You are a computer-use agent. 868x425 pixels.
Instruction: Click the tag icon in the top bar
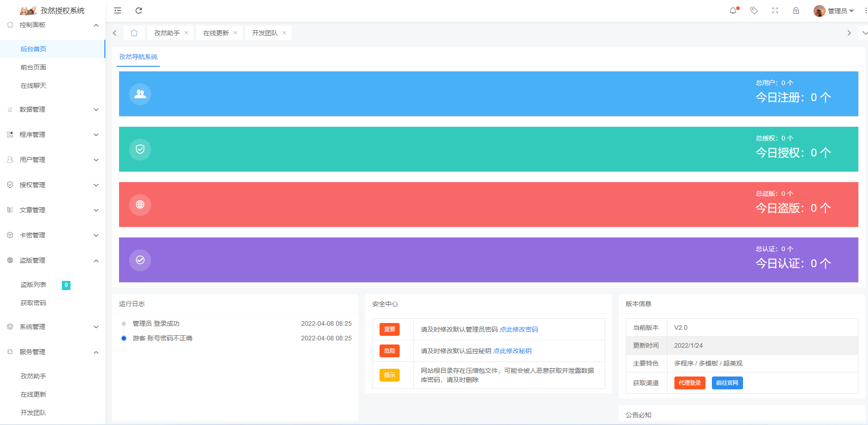pyautogui.click(x=754, y=11)
